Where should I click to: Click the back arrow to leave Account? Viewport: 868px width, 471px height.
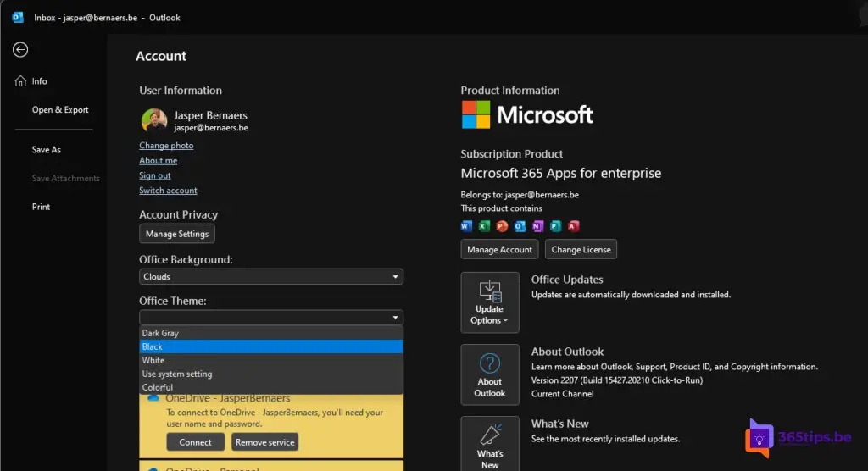tap(20, 50)
